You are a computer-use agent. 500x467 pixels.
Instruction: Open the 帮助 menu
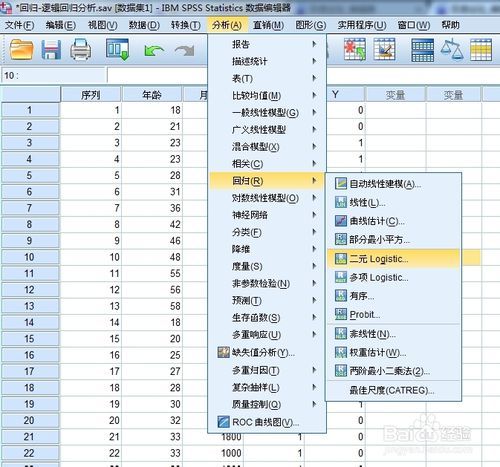pyautogui.click(x=450, y=25)
